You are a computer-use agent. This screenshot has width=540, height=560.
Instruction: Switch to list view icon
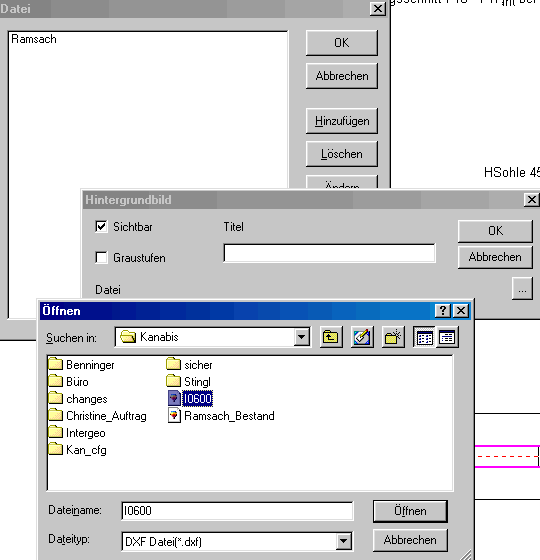424,337
